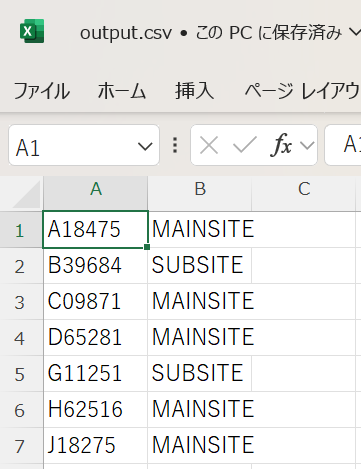Open the save location dropdown next to output.csv title

(x=355, y=32)
